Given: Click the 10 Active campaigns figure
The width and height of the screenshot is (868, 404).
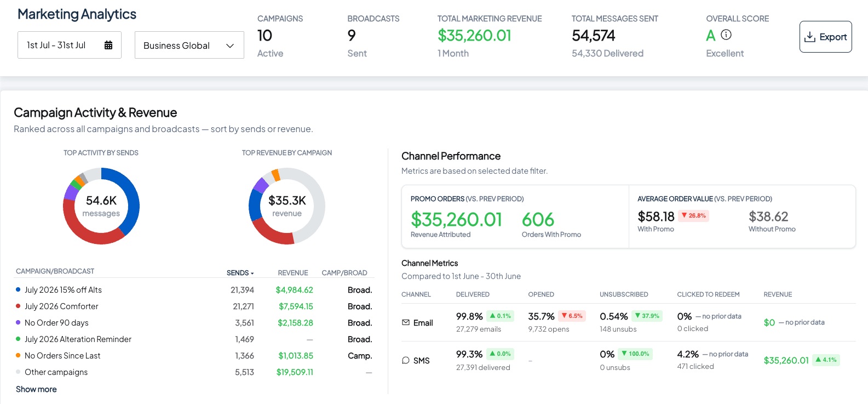Looking at the screenshot, I should pos(265,36).
